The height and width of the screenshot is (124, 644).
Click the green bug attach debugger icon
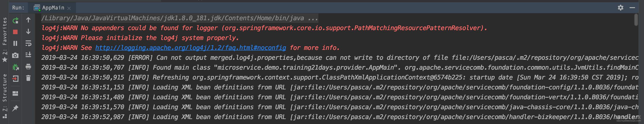pyautogui.click(x=16, y=67)
